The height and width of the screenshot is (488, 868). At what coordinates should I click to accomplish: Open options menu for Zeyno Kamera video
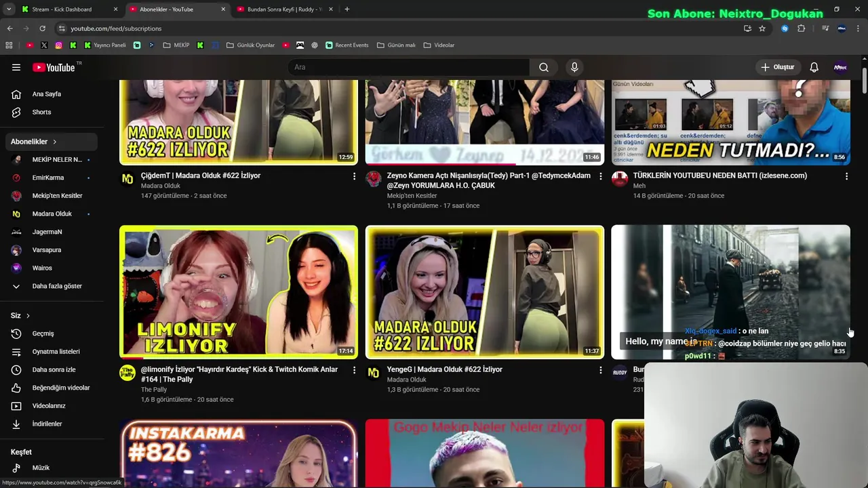point(600,176)
